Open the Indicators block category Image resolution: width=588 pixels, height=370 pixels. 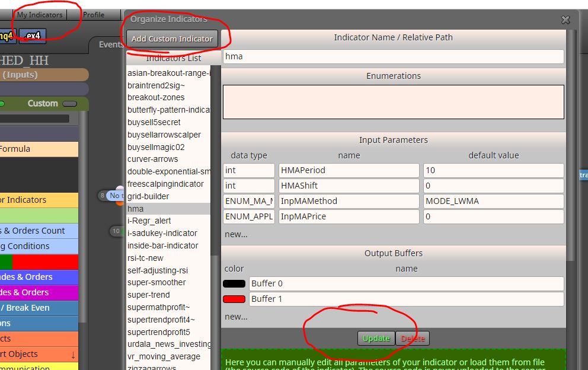pyautogui.click(x=39, y=200)
